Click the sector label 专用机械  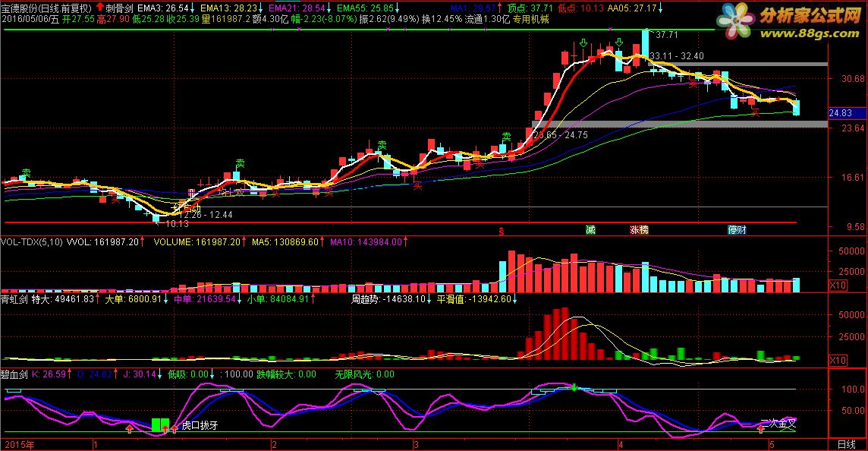click(531, 20)
